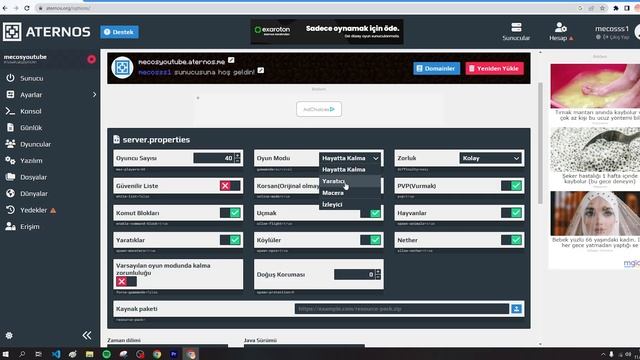
Task: Edit the server address pencil icon
Action: click(231, 60)
